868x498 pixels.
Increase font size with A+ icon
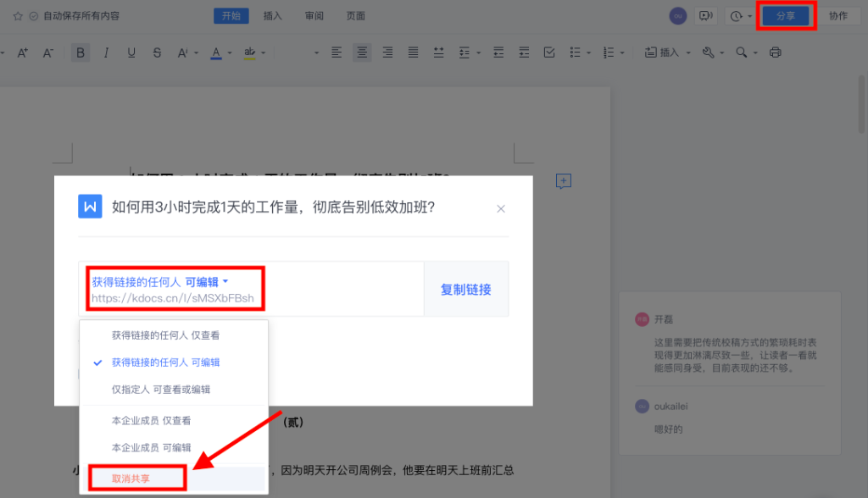(23, 52)
